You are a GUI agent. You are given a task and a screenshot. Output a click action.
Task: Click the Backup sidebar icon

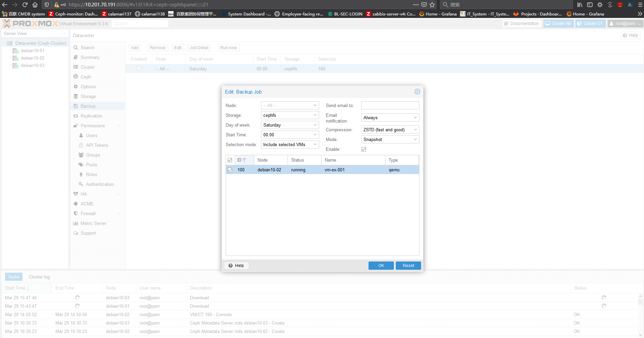76,106
